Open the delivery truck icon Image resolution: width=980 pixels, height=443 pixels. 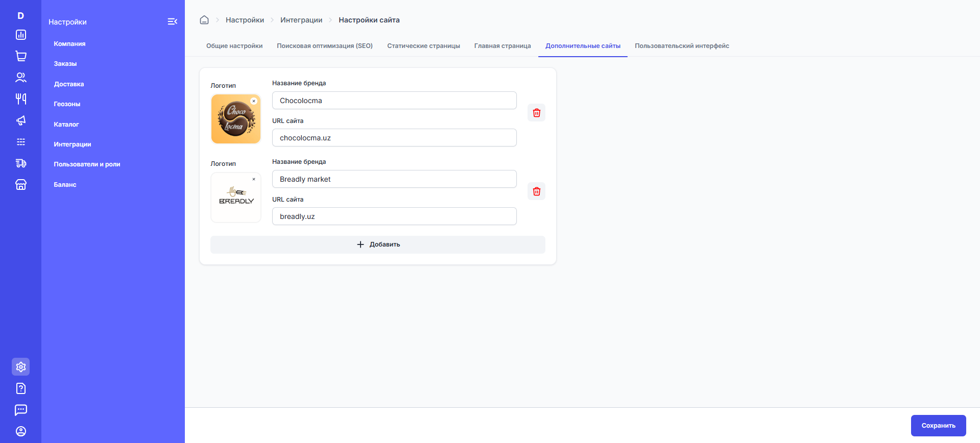[x=21, y=163]
